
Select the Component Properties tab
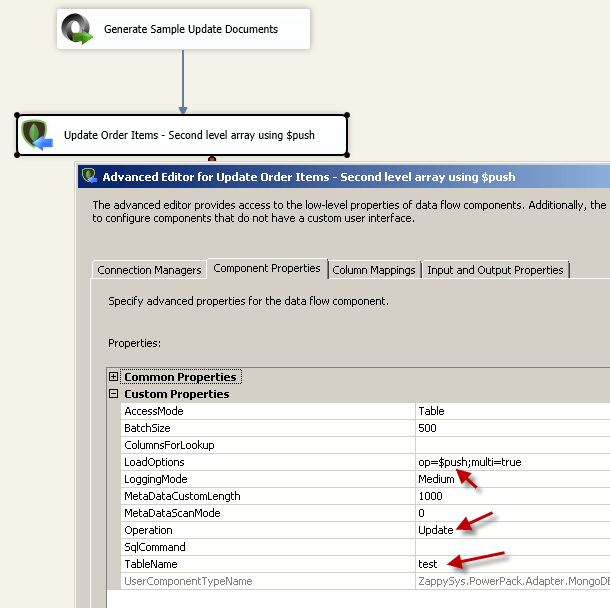[x=267, y=268]
